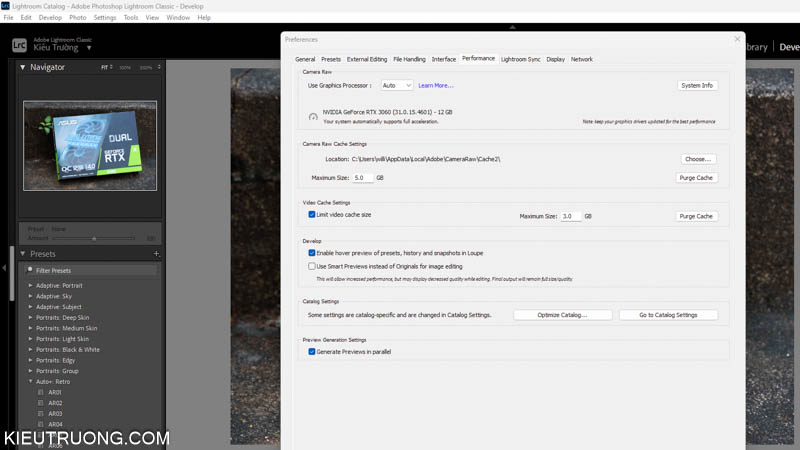
Task: Switch to External Editing tab
Action: tap(367, 59)
